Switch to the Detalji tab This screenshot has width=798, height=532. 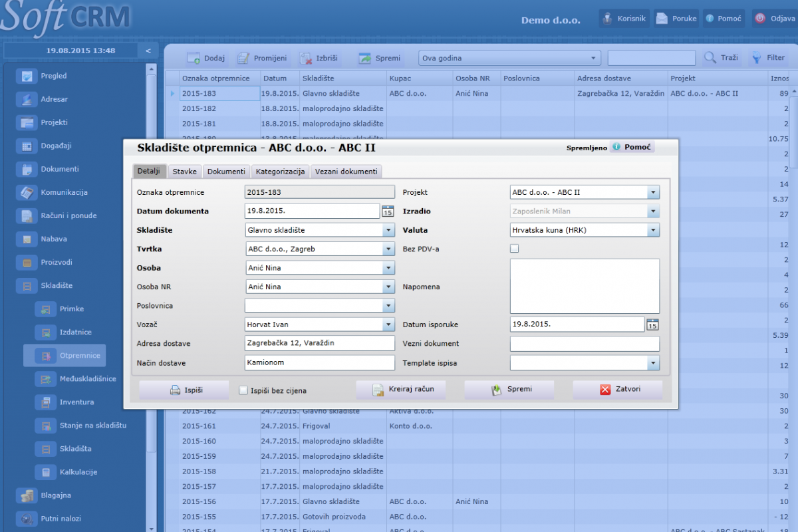click(x=149, y=171)
